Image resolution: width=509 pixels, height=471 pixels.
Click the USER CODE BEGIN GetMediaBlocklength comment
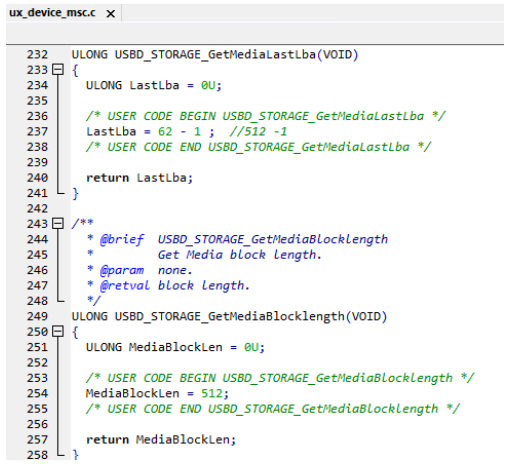coord(280,378)
